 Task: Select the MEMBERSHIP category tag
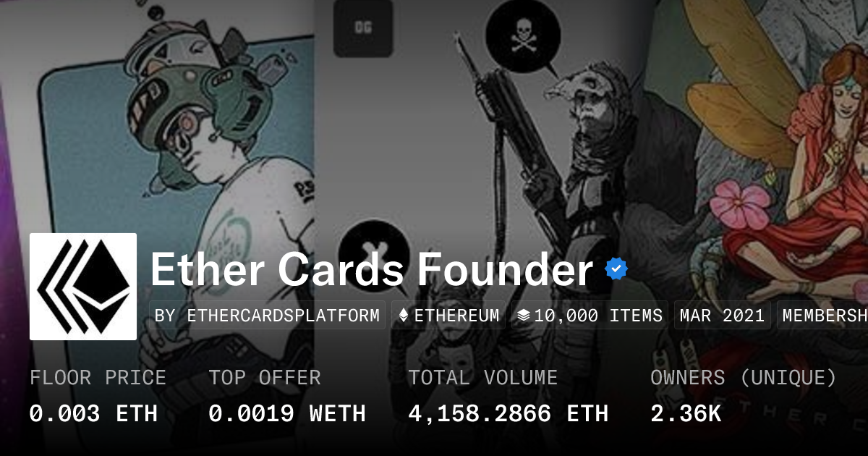point(822,316)
